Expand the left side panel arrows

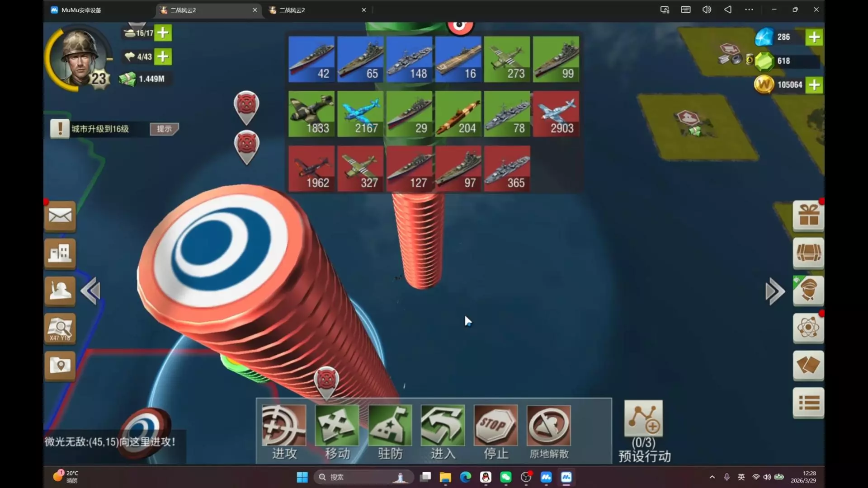pos(90,291)
